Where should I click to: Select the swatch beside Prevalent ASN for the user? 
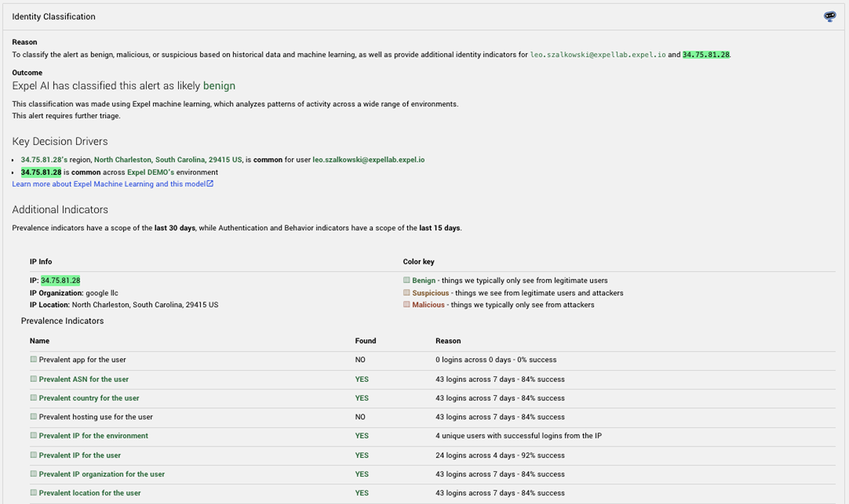click(33, 379)
